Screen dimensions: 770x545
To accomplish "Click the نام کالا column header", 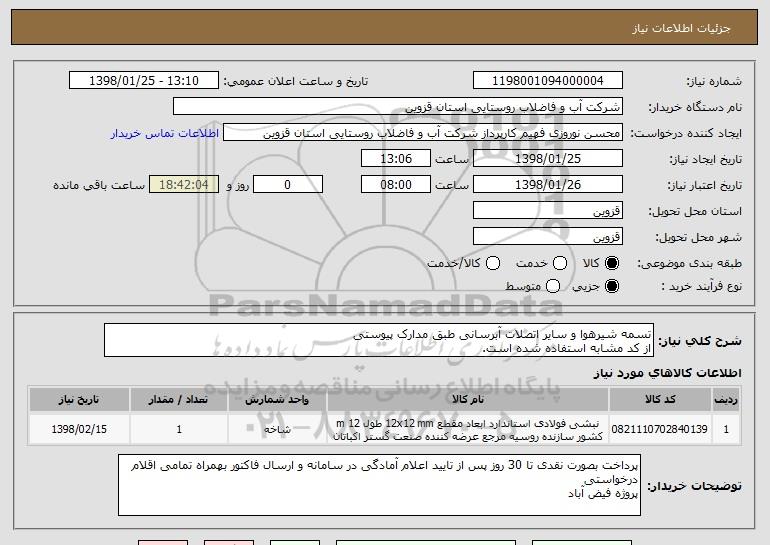I will [468, 400].
